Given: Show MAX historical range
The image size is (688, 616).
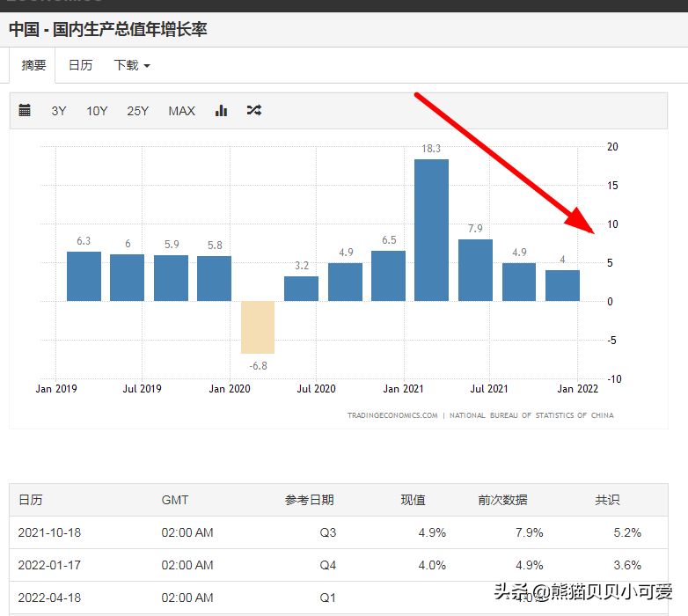Looking at the screenshot, I should pos(181,111).
